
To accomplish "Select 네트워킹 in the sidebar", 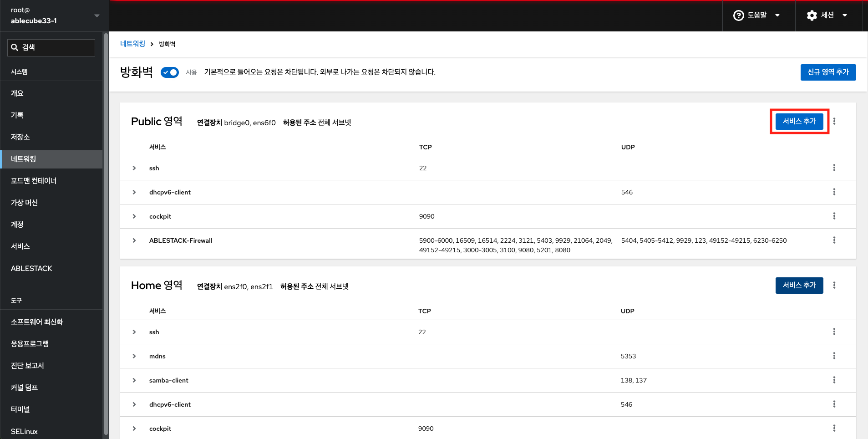I will coord(51,159).
